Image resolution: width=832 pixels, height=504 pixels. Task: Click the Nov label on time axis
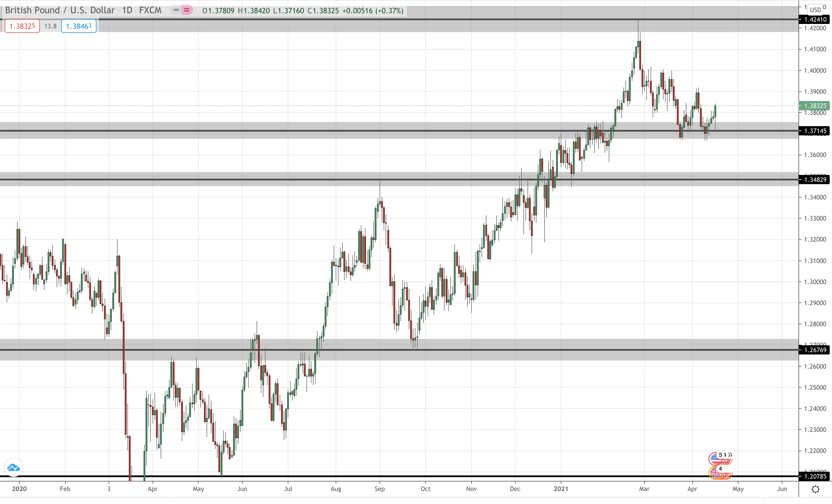(x=471, y=489)
